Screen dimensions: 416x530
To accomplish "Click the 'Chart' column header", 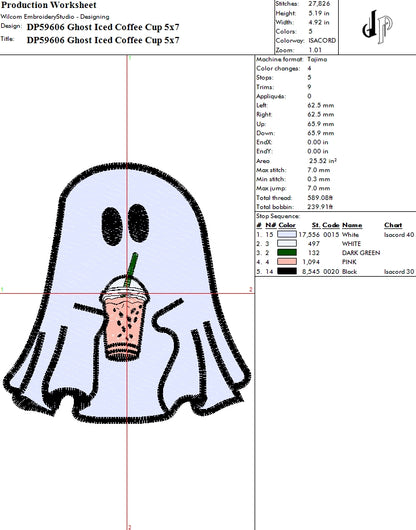I will (393, 225).
